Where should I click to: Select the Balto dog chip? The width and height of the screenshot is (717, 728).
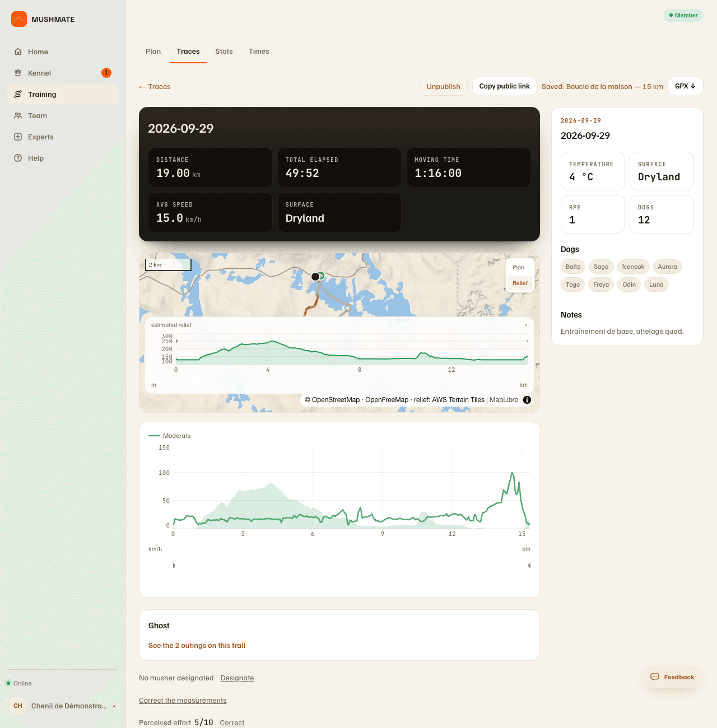(573, 267)
